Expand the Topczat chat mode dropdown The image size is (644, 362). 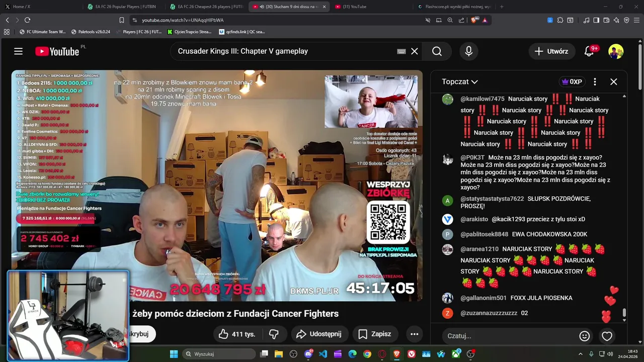pyautogui.click(x=460, y=81)
